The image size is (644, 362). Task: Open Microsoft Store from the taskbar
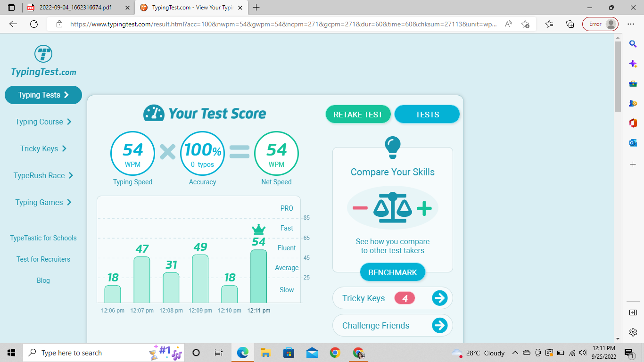[289, 353]
